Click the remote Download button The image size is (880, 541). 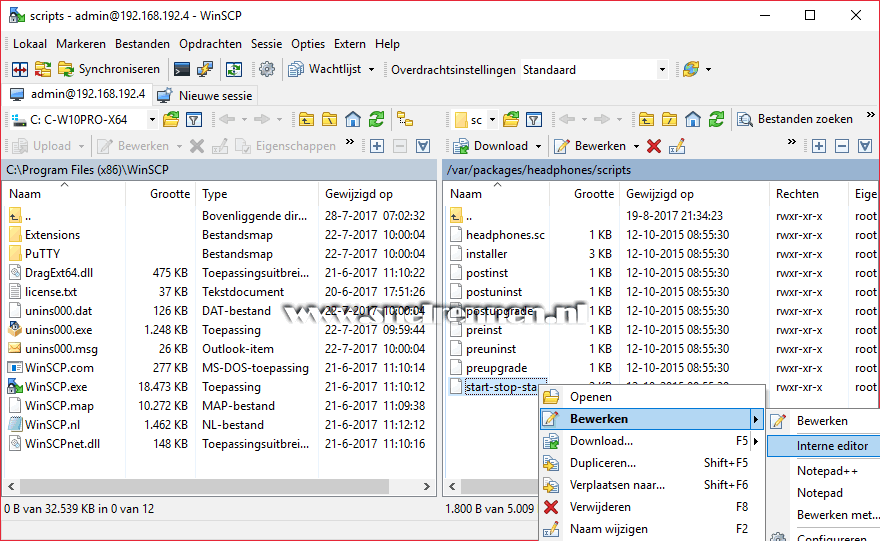491,146
